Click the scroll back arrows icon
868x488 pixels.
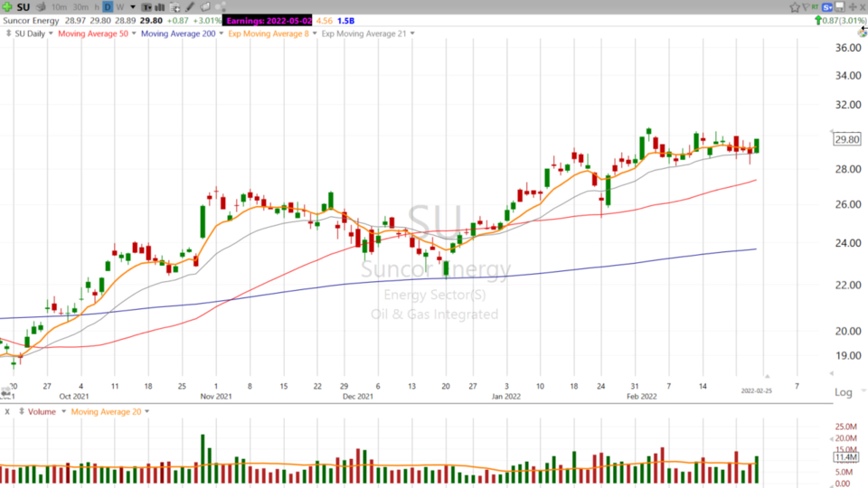pyautogui.click(x=6, y=392)
